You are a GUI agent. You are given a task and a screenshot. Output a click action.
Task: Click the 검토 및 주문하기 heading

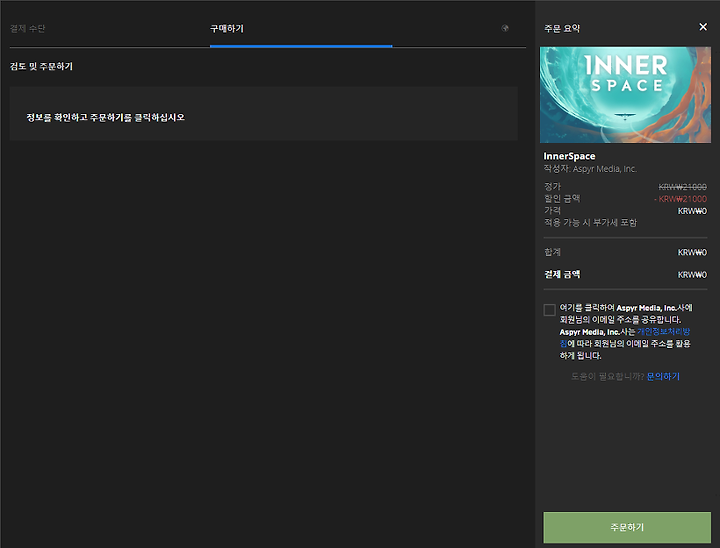click(41, 66)
